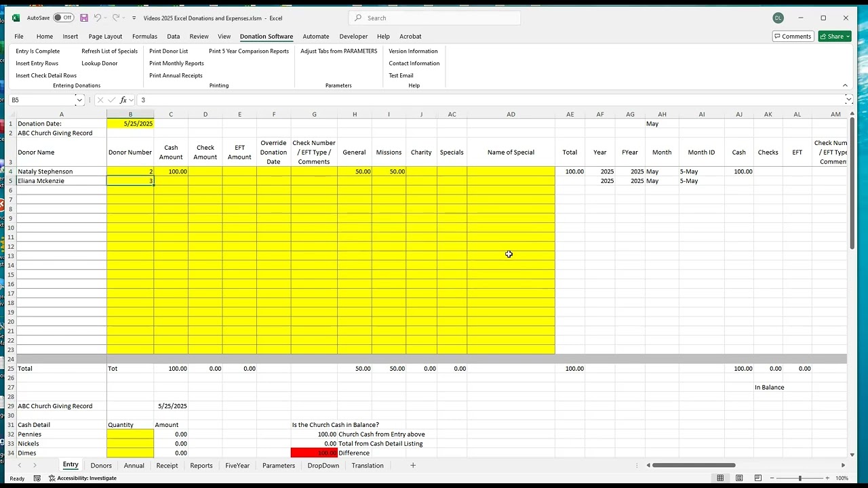Open the Developer ribbon tab
868x488 pixels.
pos(353,37)
